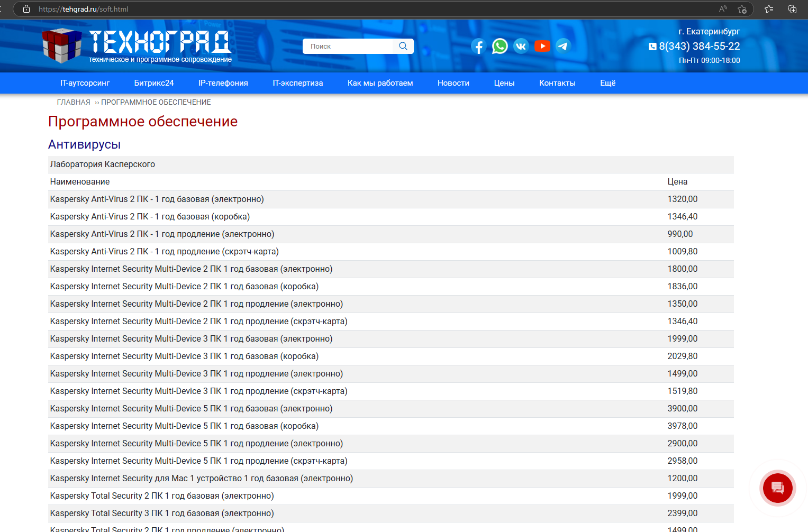Open WhatsApp chat icon in header

pyautogui.click(x=500, y=46)
